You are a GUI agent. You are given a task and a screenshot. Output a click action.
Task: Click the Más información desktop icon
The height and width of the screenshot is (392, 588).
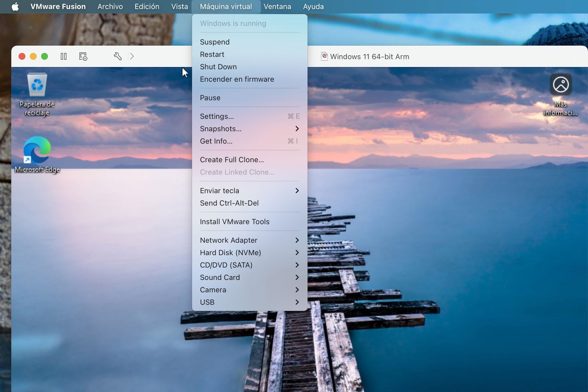click(x=560, y=95)
